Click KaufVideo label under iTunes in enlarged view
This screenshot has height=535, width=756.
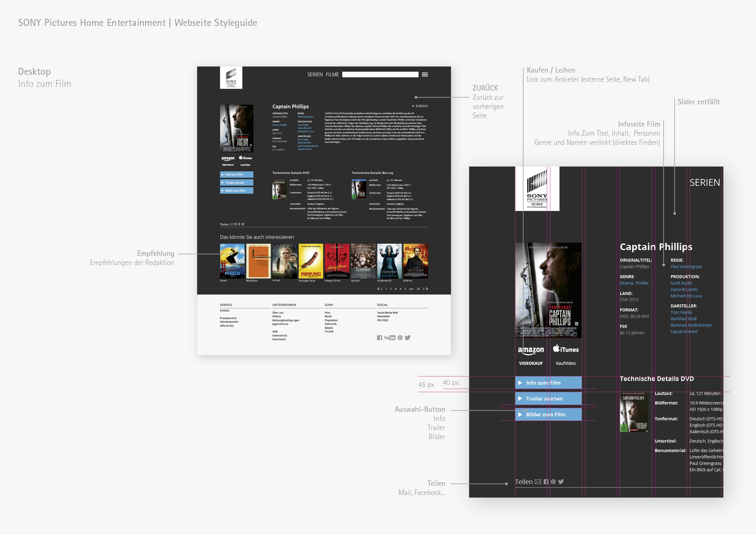click(x=566, y=363)
